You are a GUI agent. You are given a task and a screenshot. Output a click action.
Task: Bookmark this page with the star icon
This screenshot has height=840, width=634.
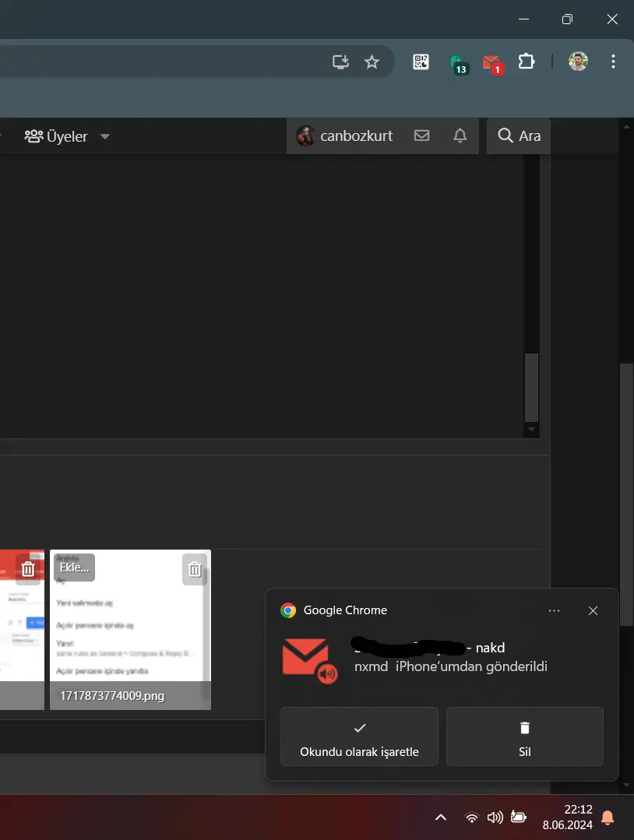tap(372, 62)
